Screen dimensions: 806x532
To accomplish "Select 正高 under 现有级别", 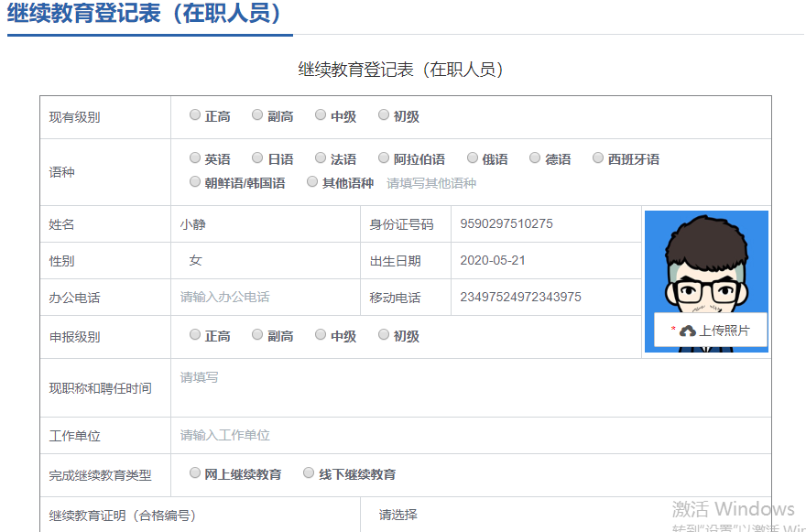I will 195,115.
